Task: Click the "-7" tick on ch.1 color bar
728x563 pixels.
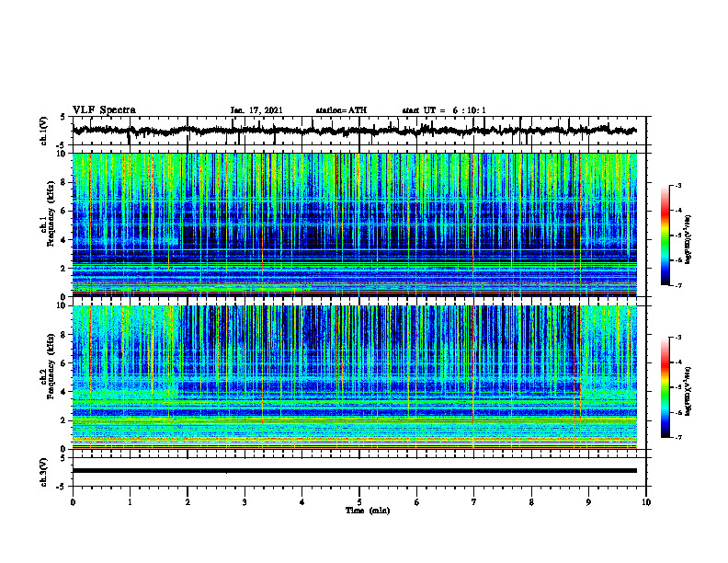Action: [678, 285]
